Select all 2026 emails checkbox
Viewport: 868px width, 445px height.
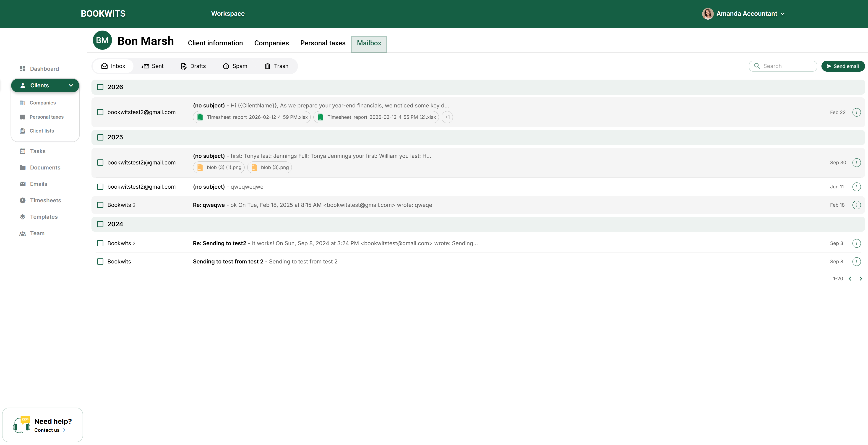click(x=100, y=87)
